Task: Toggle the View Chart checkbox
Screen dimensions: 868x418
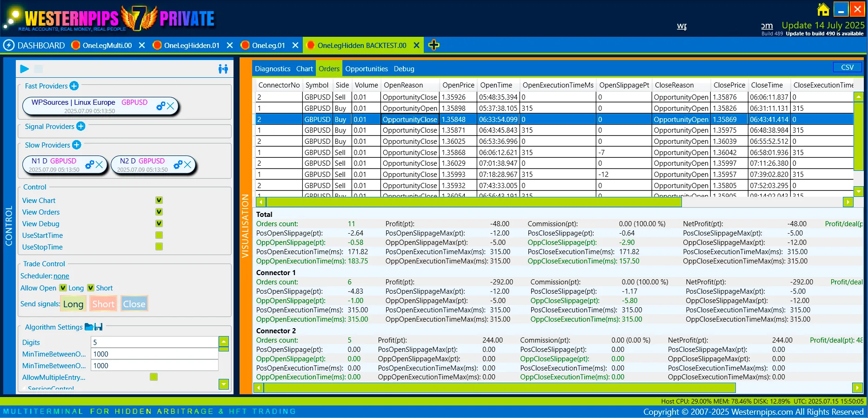Action: click(x=159, y=200)
